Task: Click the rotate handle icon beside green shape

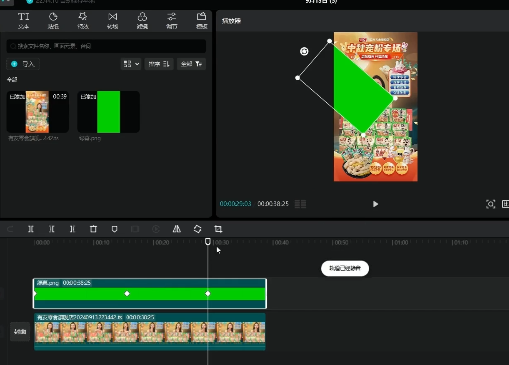Action: tap(304, 51)
